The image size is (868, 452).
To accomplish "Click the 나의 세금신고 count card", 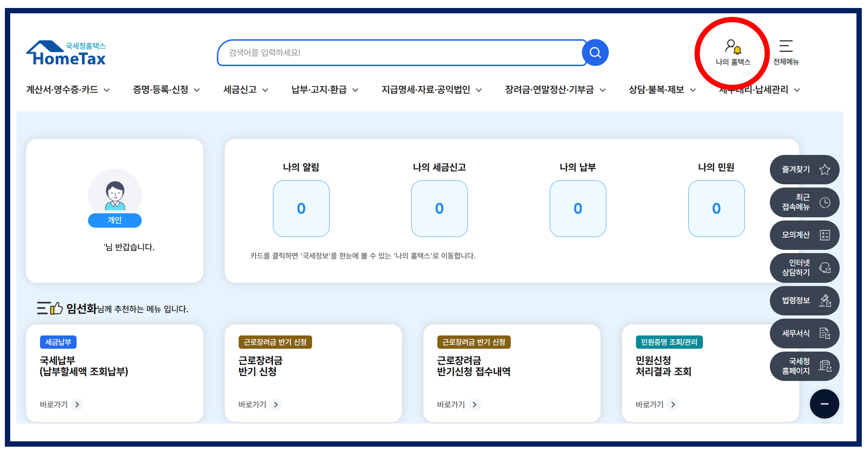I will (439, 209).
